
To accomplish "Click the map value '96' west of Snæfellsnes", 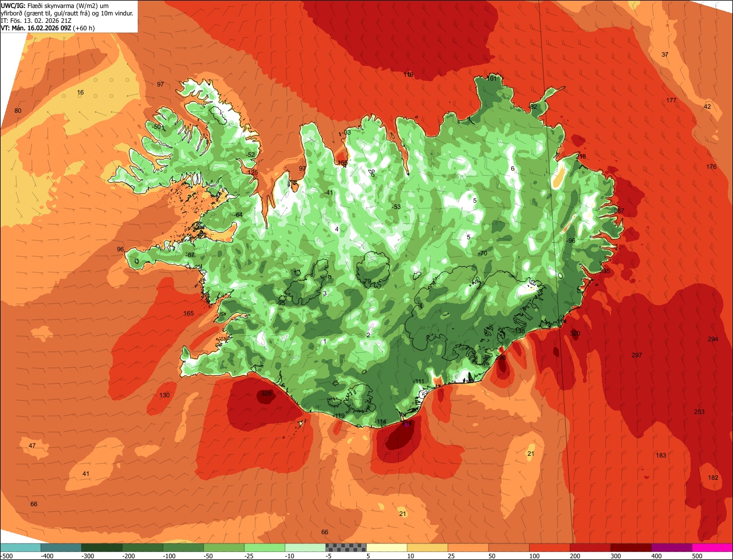I will click(120, 249).
